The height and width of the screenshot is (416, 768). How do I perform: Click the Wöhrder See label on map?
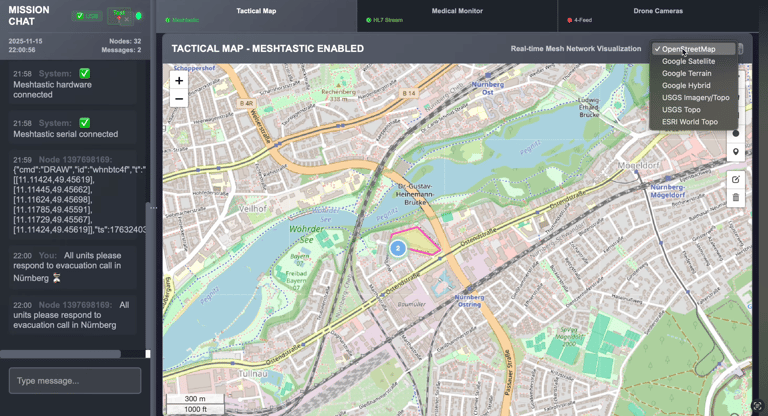[307, 234]
